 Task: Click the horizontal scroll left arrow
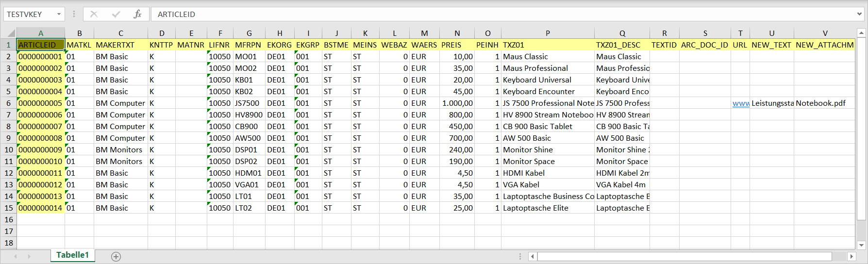[533, 256]
